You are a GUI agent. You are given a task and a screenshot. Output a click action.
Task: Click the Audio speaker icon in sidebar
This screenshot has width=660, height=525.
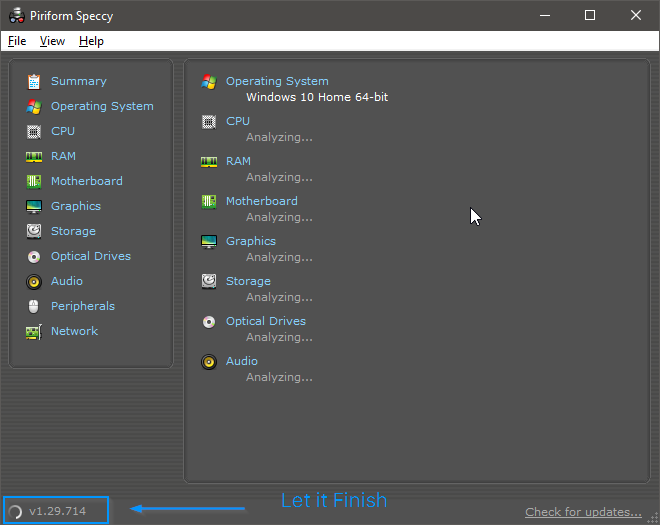[34, 281]
